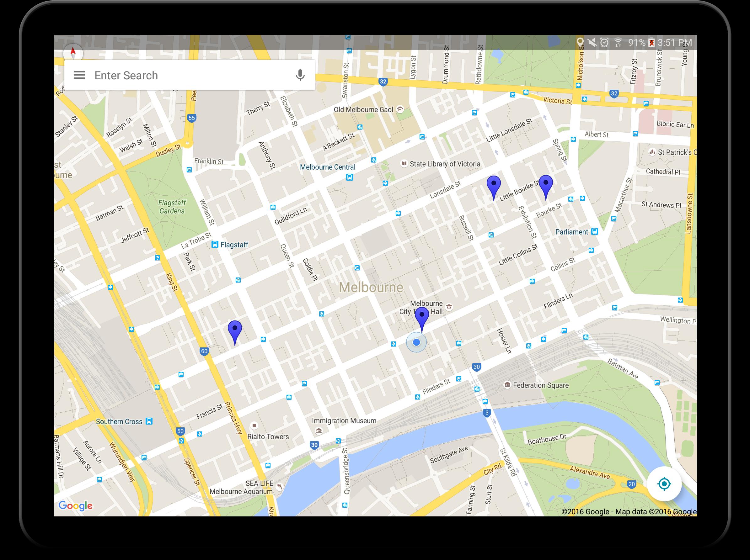This screenshot has height=560, width=750.
Task: Tap the Parliament station label
Action: click(x=571, y=232)
